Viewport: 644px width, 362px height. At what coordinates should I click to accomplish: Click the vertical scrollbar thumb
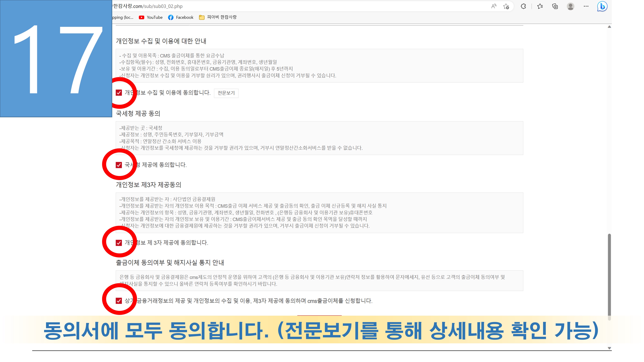(x=609, y=275)
